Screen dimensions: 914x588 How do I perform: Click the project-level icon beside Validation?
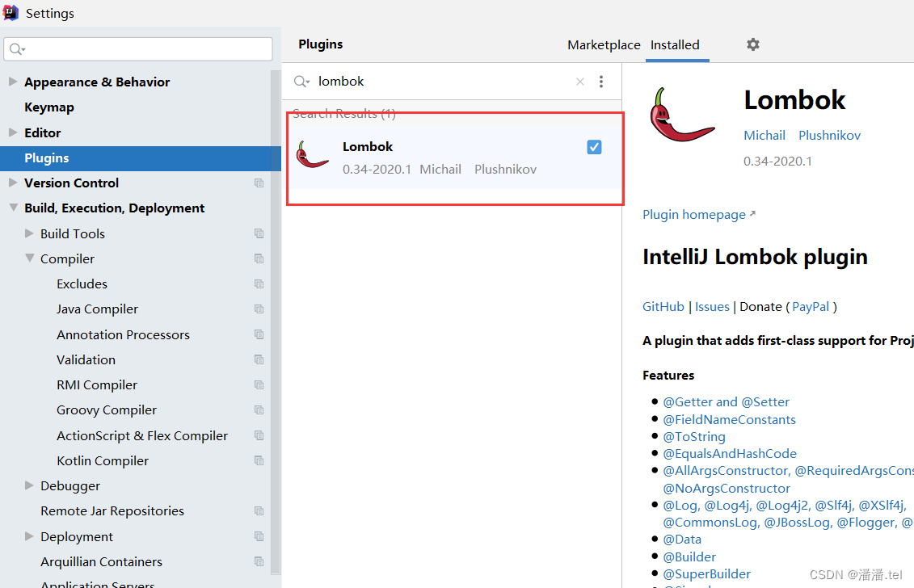[x=259, y=359]
